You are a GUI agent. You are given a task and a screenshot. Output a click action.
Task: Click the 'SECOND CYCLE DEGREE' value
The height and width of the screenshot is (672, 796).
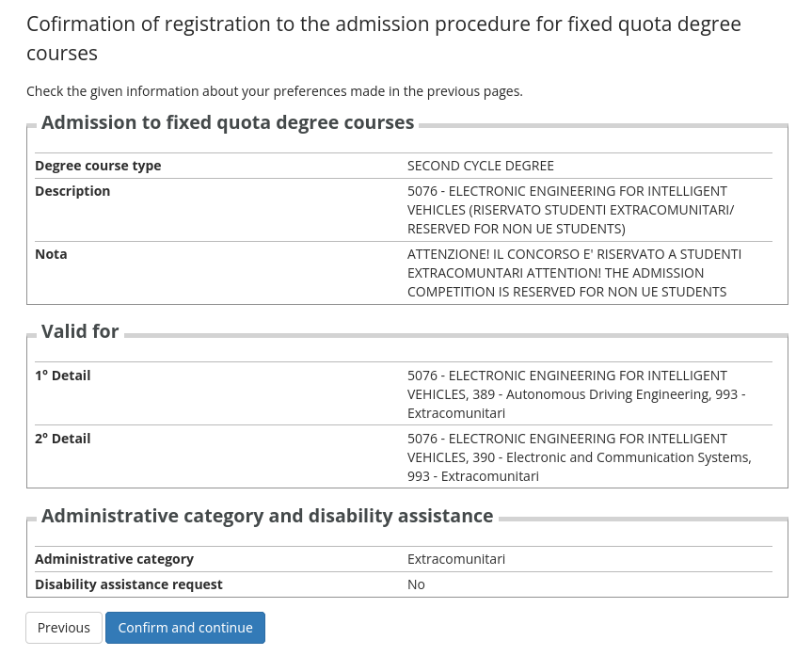[x=480, y=166]
